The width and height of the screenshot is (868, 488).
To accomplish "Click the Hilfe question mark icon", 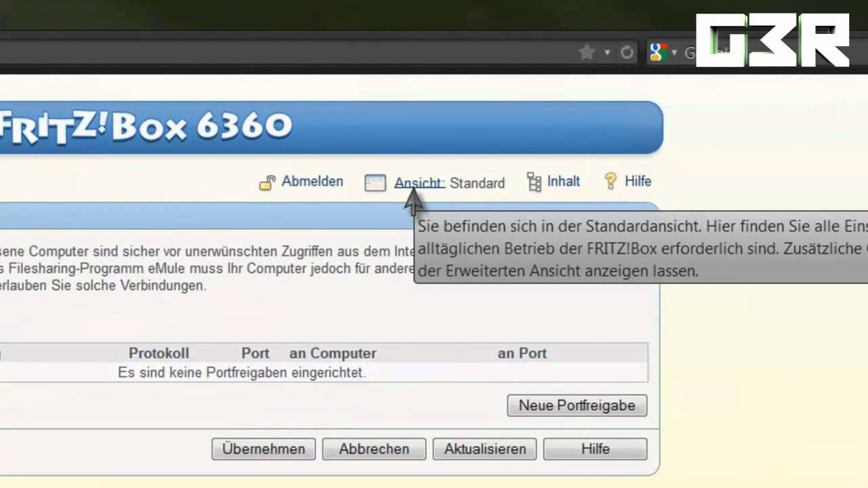I will point(610,181).
